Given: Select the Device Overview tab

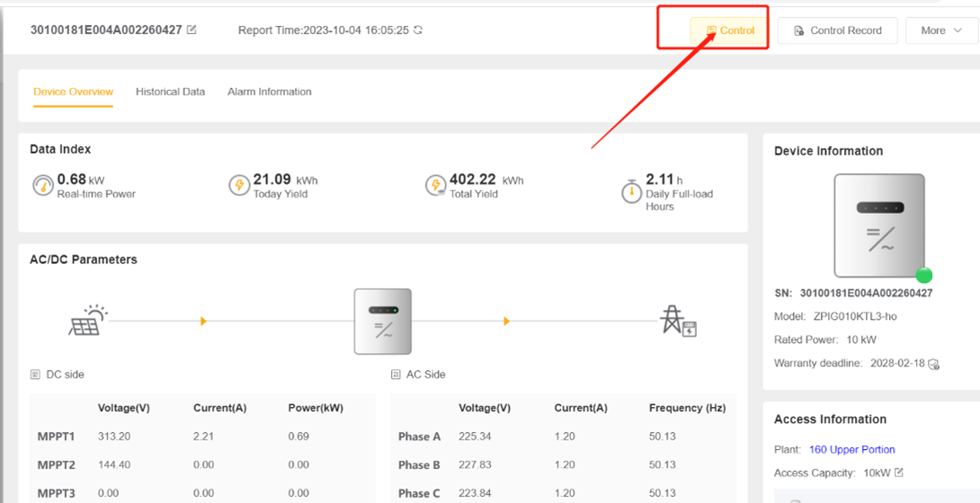Looking at the screenshot, I should point(73,92).
